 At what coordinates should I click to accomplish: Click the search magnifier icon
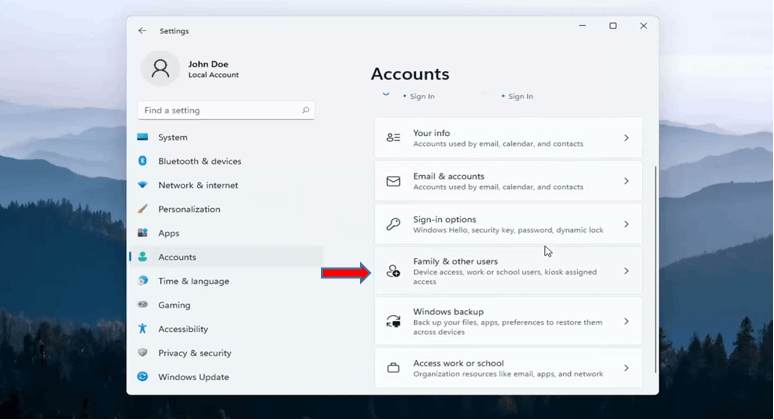(306, 110)
